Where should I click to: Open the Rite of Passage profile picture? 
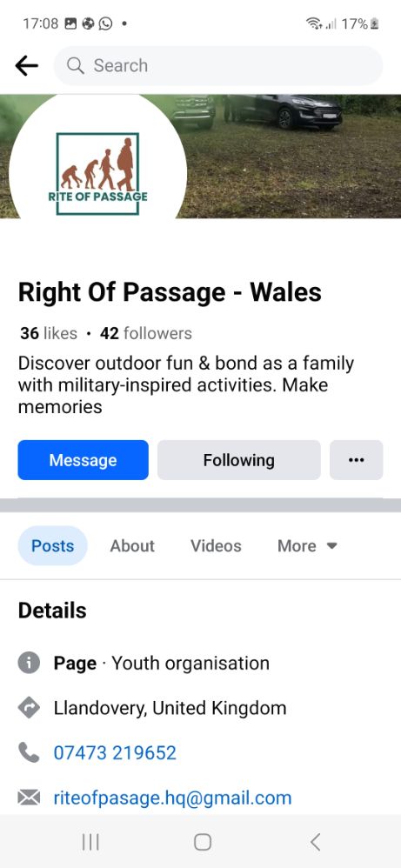click(x=98, y=166)
